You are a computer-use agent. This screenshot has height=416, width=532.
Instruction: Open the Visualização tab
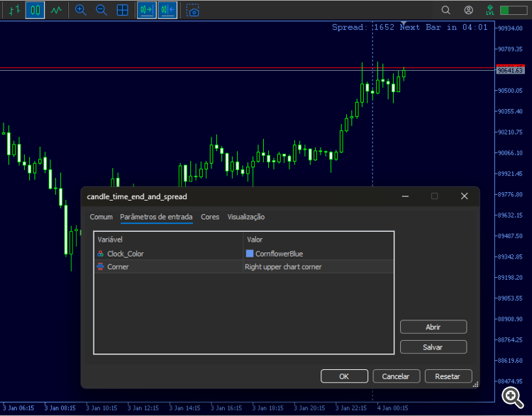pyautogui.click(x=246, y=217)
